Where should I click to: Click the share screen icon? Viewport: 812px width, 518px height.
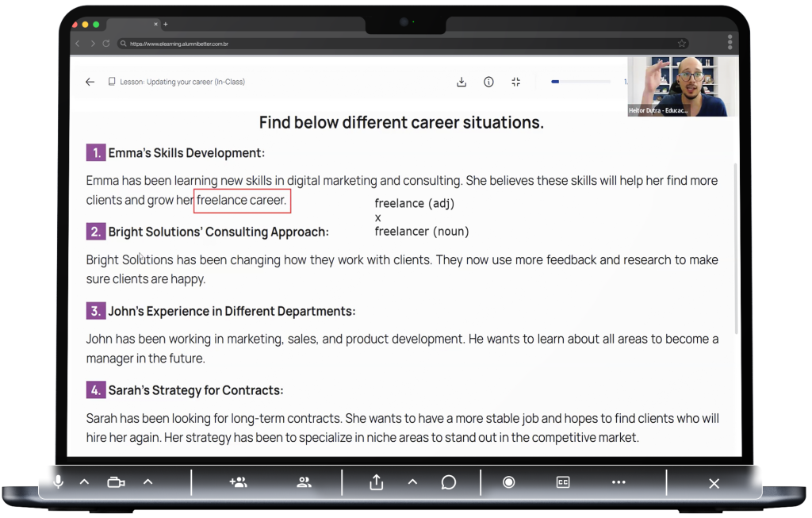tap(377, 482)
